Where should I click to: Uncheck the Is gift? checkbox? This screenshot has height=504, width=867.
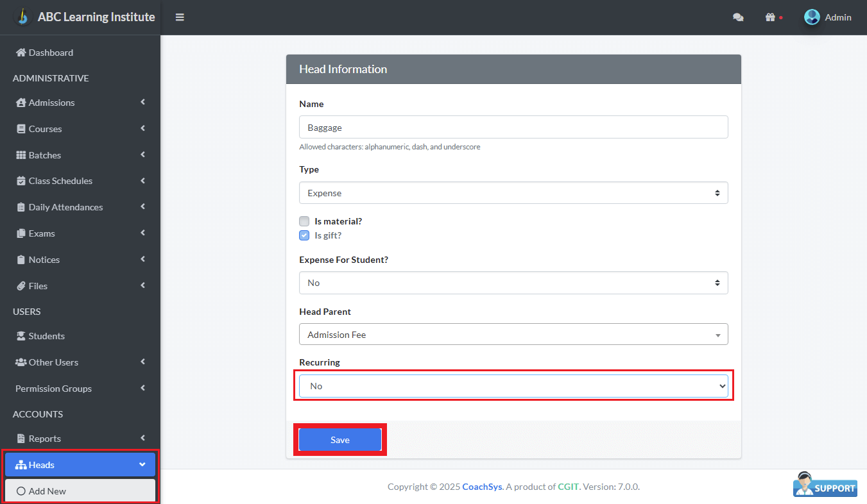coord(304,235)
